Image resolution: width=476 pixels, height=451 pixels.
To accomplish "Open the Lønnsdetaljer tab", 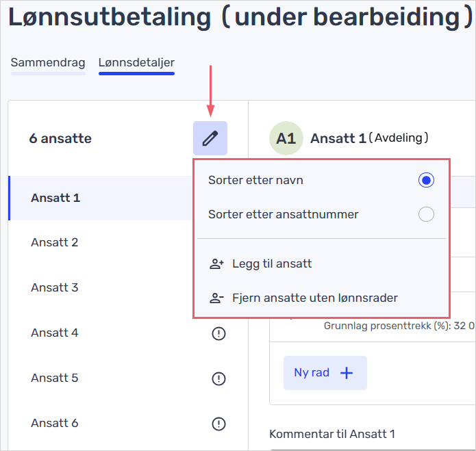I will tap(136, 63).
